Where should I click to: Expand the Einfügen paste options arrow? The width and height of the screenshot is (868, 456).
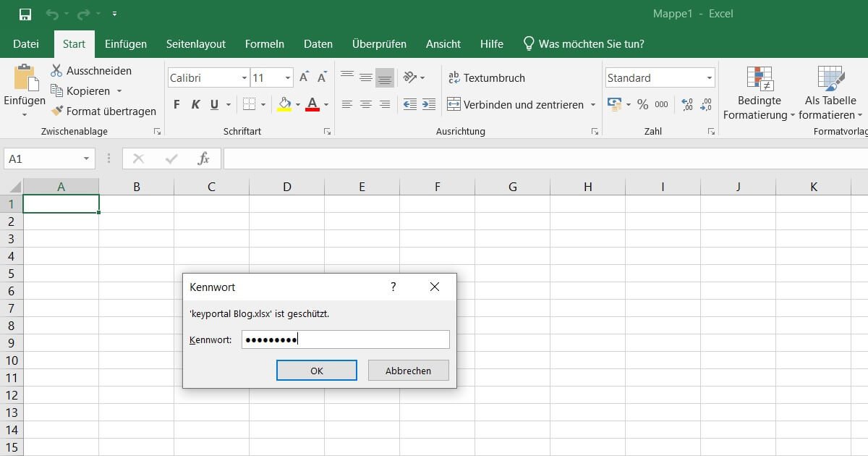click(25, 114)
